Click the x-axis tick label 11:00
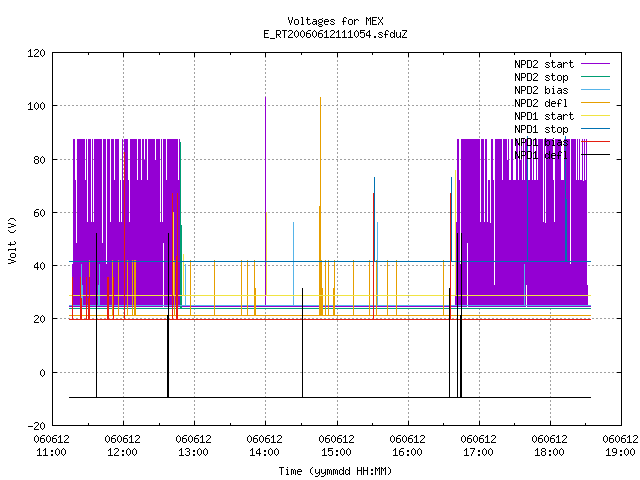 coord(52,452)
